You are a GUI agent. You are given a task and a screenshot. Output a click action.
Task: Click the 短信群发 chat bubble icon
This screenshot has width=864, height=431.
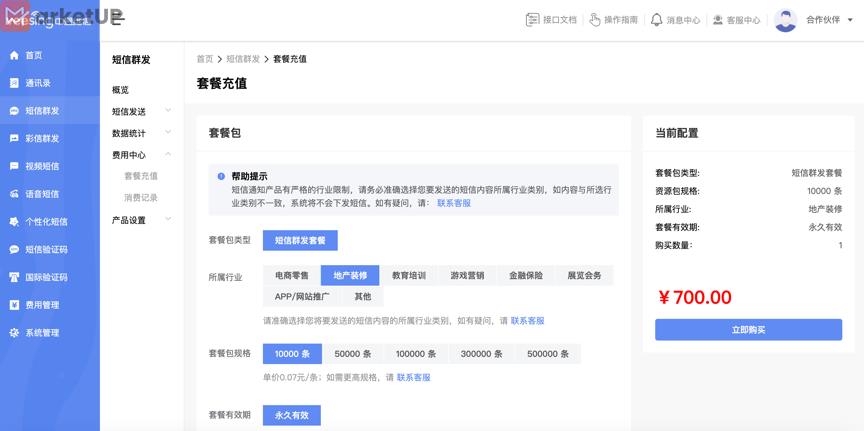(14, 111)
